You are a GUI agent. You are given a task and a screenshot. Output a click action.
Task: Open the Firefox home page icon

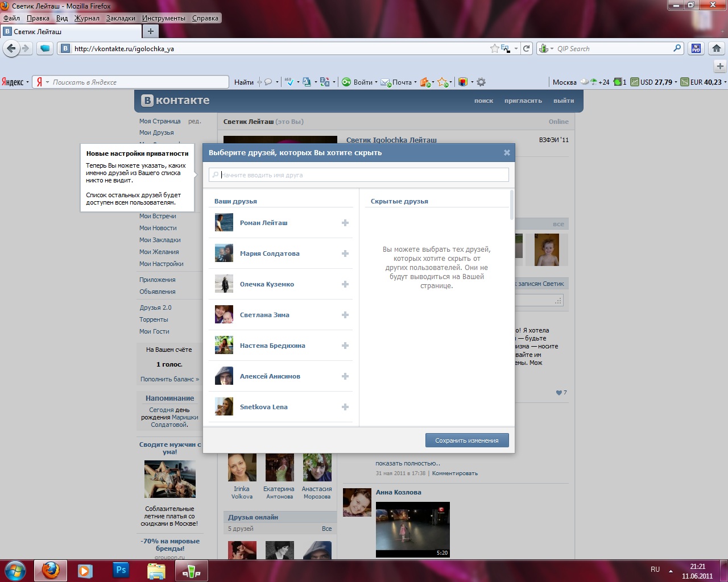(717, 48)
